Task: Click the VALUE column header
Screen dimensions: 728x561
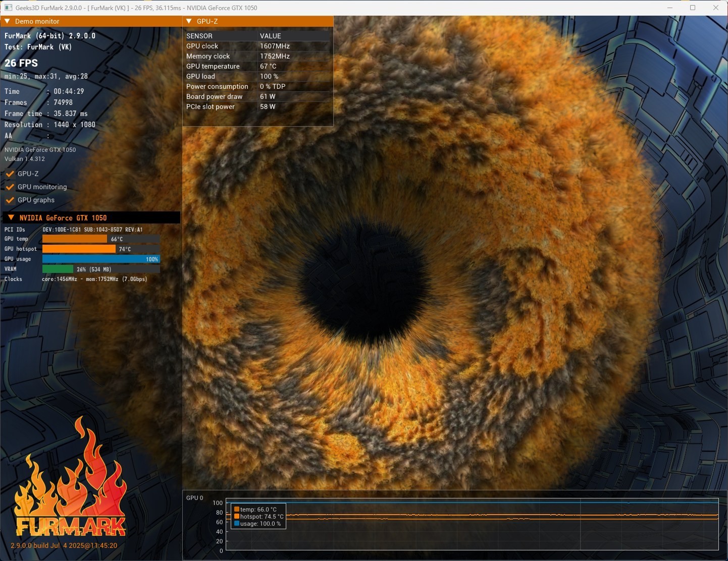Action: tap(271, 36)
